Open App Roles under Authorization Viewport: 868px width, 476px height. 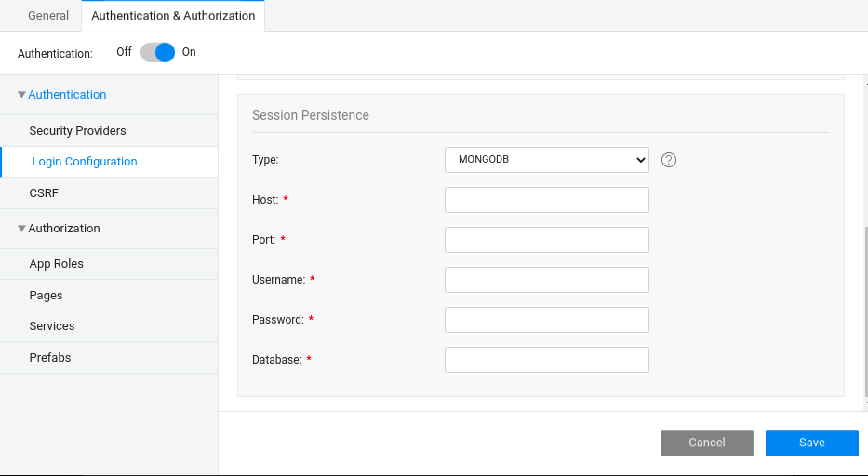(56, 264)
